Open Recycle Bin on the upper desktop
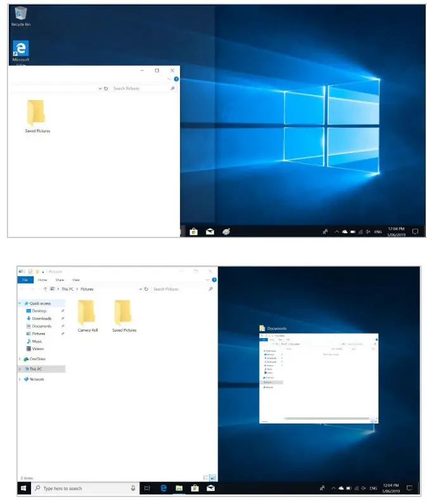Image resolution: width=427 pixels, height=504 pixels. tap(21, 16)
